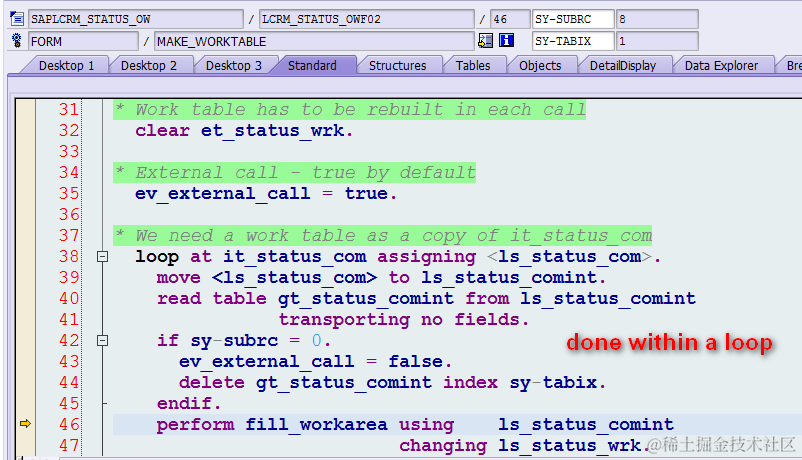The width and height of the screenshot is (802, 460).
Task: Open the DetailDisplay tab
Action: click(622, 65)
